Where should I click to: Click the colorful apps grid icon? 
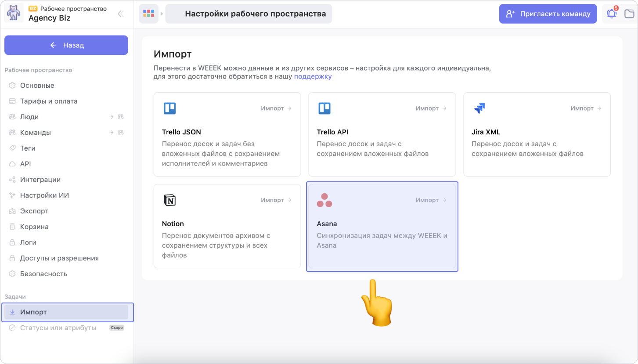point(149,14)
